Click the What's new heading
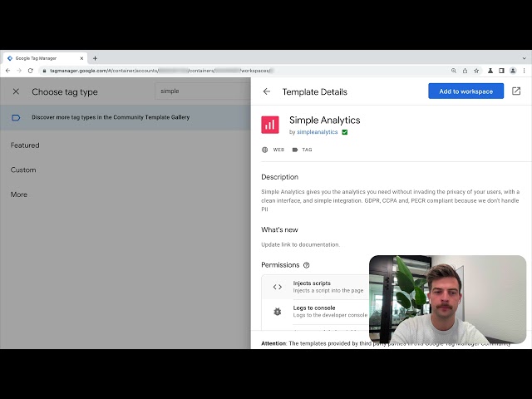532x399 pixels. [x=279, y=229]
